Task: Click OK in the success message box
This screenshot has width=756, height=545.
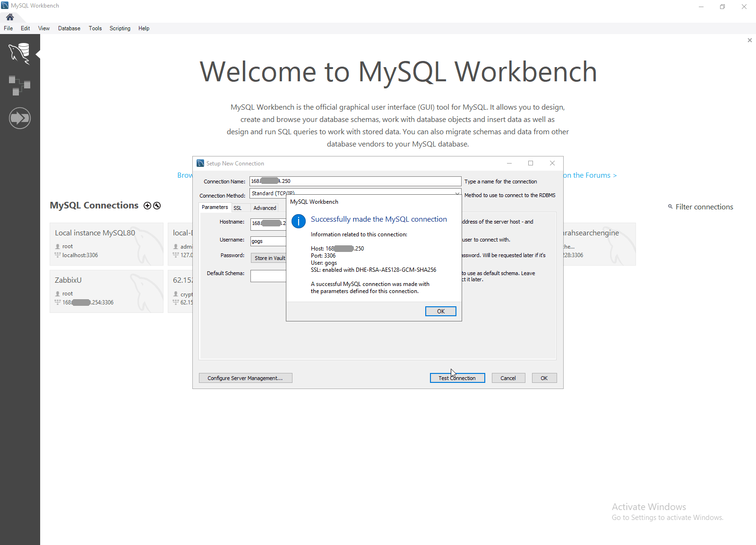Action: [441, 311]
